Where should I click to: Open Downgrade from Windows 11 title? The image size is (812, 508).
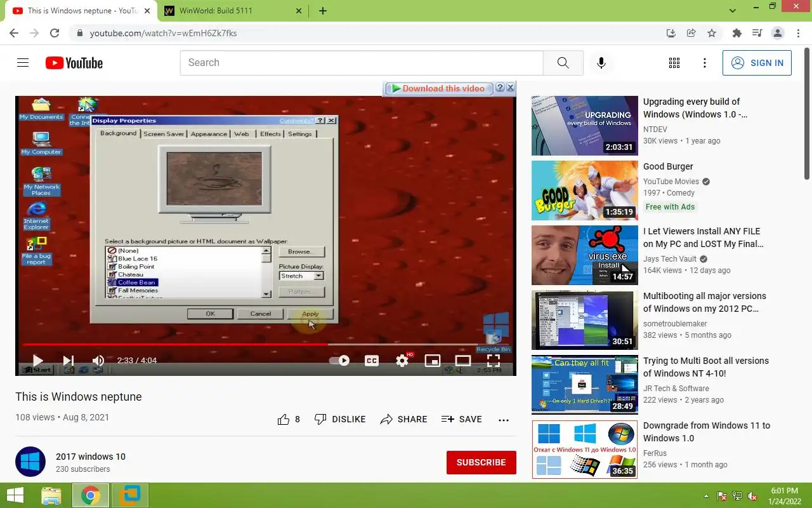[x=707, y=432]
